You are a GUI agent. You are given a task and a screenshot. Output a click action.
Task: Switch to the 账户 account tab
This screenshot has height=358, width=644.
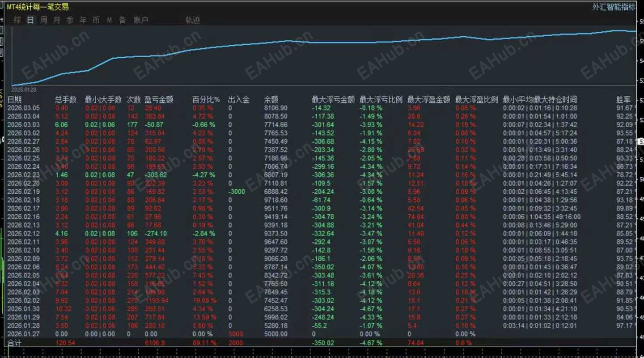(x=141, y=20)
